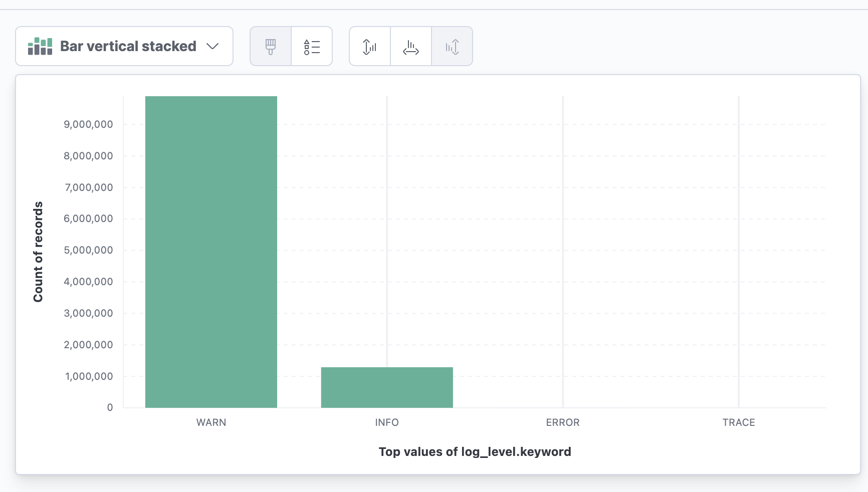Open the legend settings icon
868x492 pixels.
tap(312, 47)
